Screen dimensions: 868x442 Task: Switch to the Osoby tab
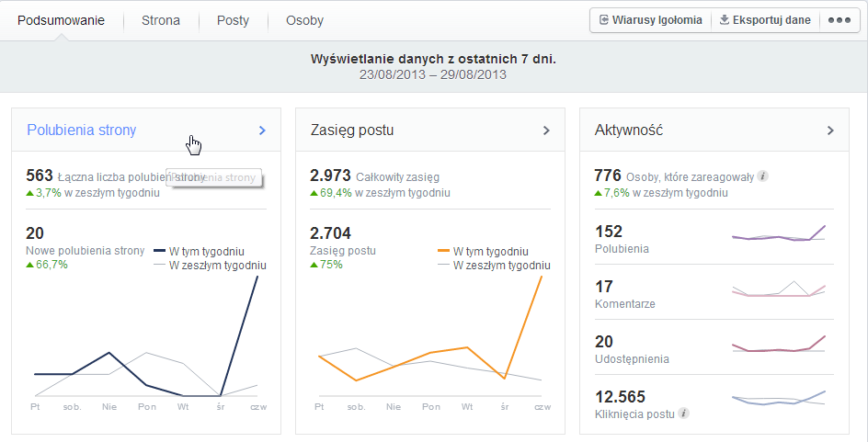pyautogui.click(x=304, y=20)
